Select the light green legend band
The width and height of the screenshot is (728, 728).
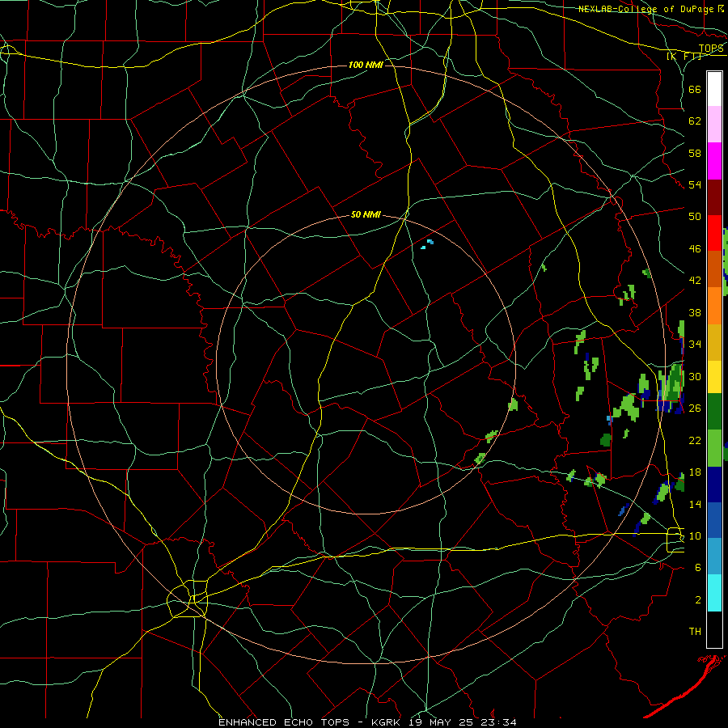714,448
